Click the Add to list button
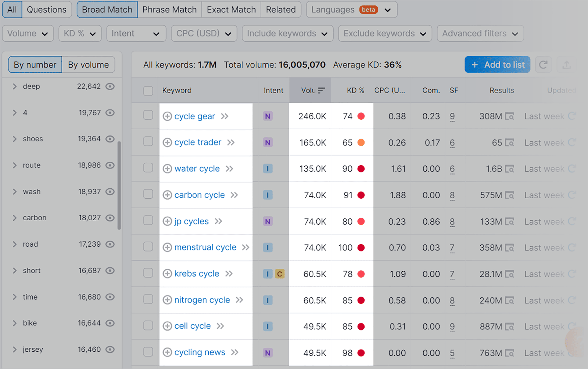Viewport: 588px width, 369px height. [497, 65]
